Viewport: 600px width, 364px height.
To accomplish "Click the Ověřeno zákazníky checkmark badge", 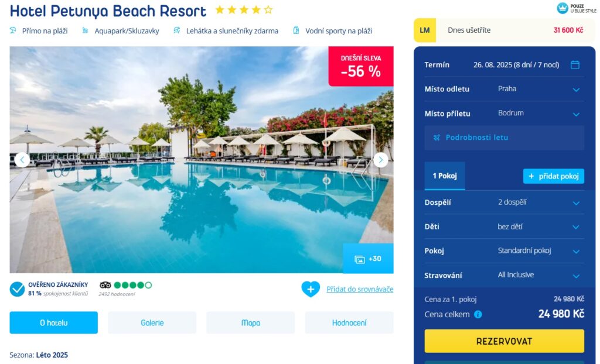I will (x=17, y=290).
